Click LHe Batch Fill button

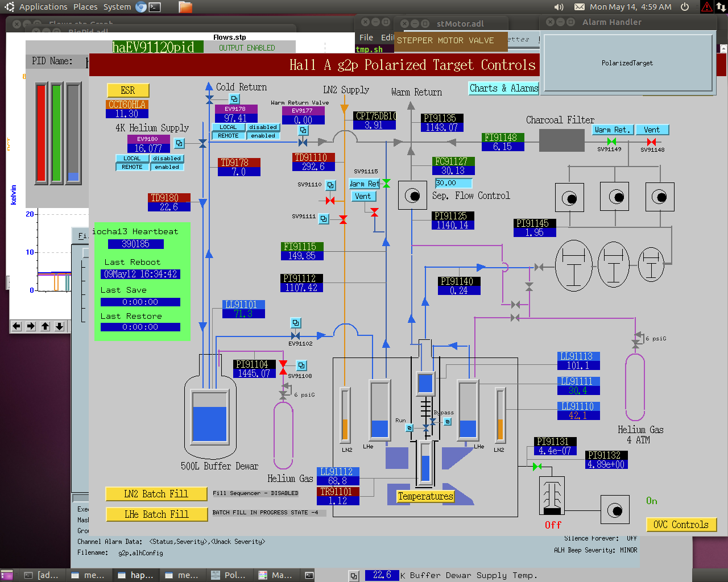click(x=156, y=514)
